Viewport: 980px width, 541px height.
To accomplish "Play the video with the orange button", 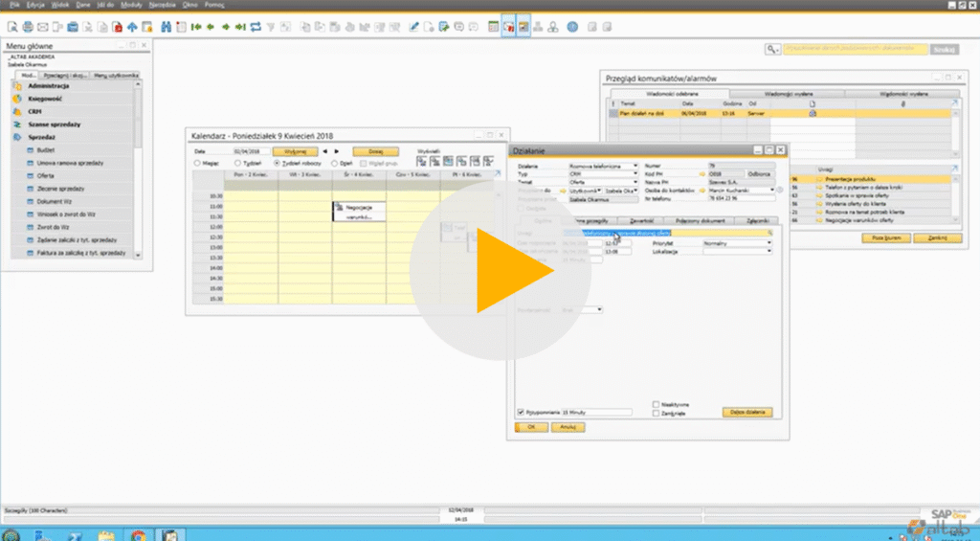I will coord(501,270).
